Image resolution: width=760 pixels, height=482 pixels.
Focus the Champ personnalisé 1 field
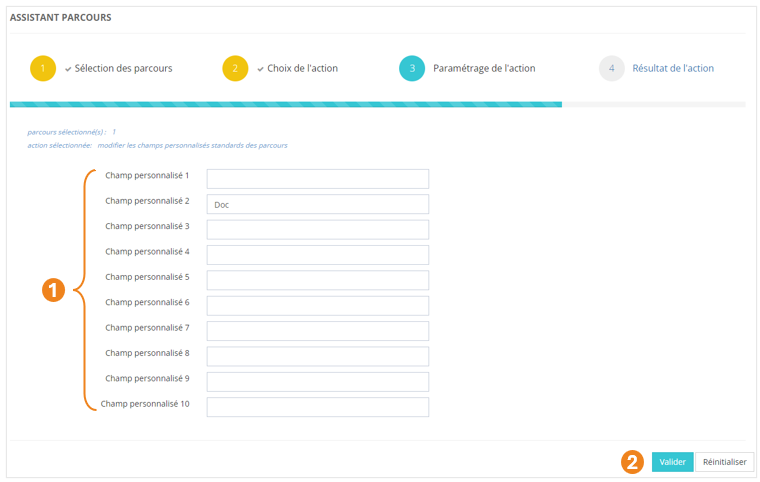click(317, 179)
